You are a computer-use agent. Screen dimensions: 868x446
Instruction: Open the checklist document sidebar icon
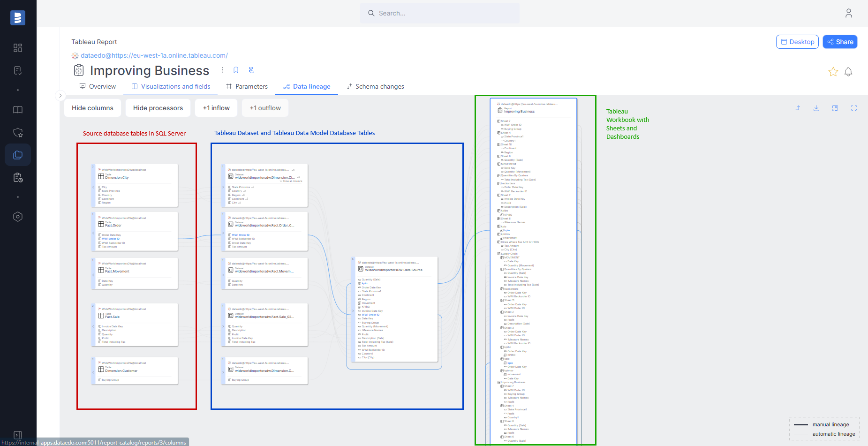(x=18, y=70)
